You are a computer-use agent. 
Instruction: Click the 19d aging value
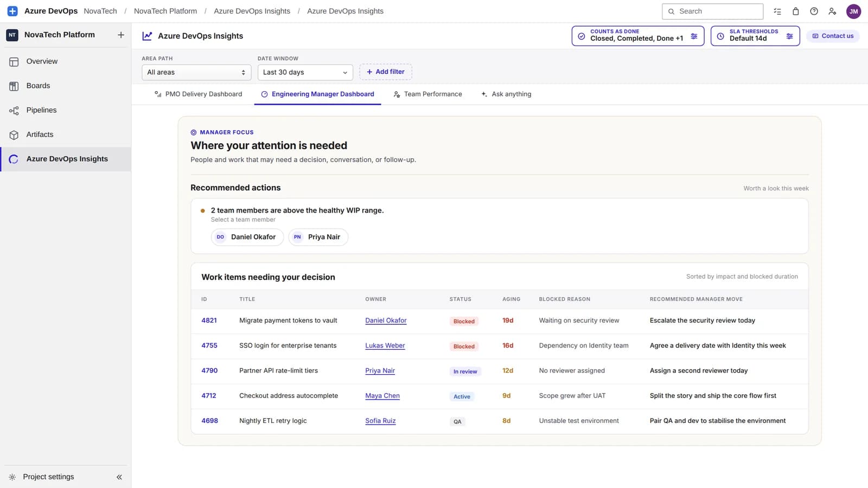click(508, 320)
